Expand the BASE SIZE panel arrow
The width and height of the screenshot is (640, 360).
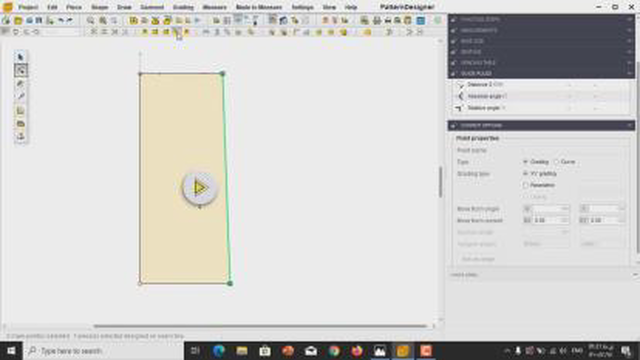point(630,41)
